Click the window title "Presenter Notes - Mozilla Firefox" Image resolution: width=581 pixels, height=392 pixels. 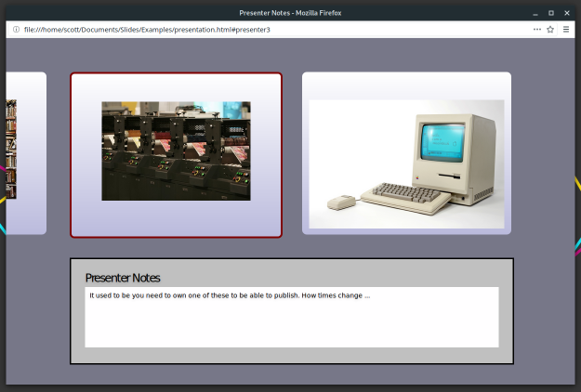pyautogui.click(x=290, y=13)
